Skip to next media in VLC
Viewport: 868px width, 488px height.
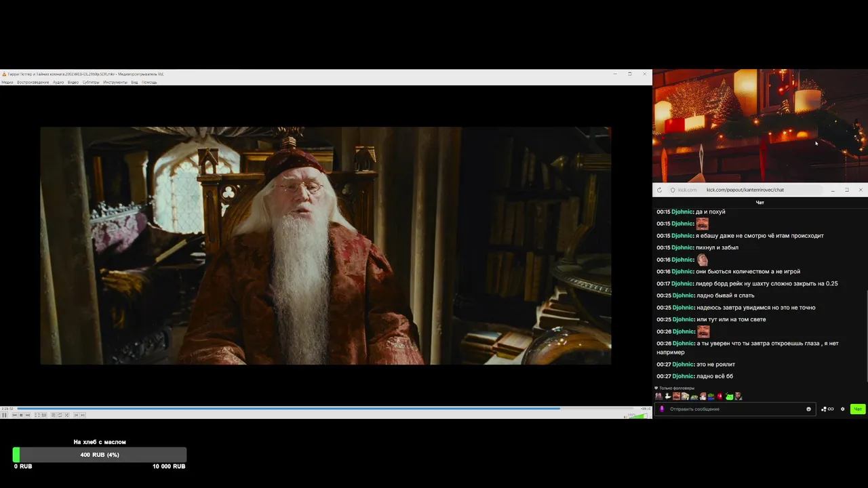28,415
